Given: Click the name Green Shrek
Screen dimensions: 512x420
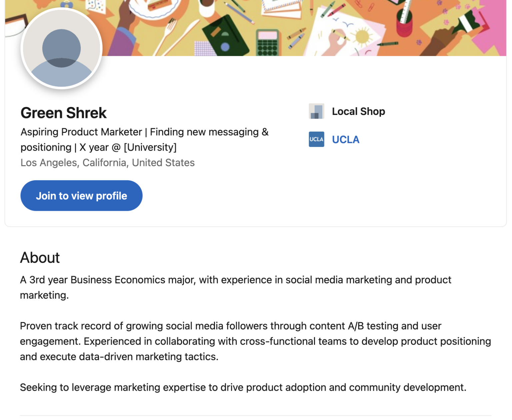Looking at the screenshot, I should point(63,113).
